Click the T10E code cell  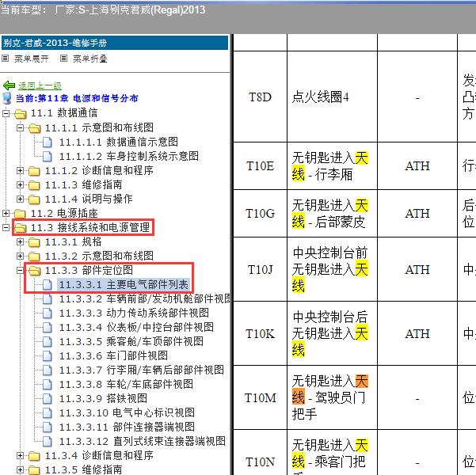260,166
